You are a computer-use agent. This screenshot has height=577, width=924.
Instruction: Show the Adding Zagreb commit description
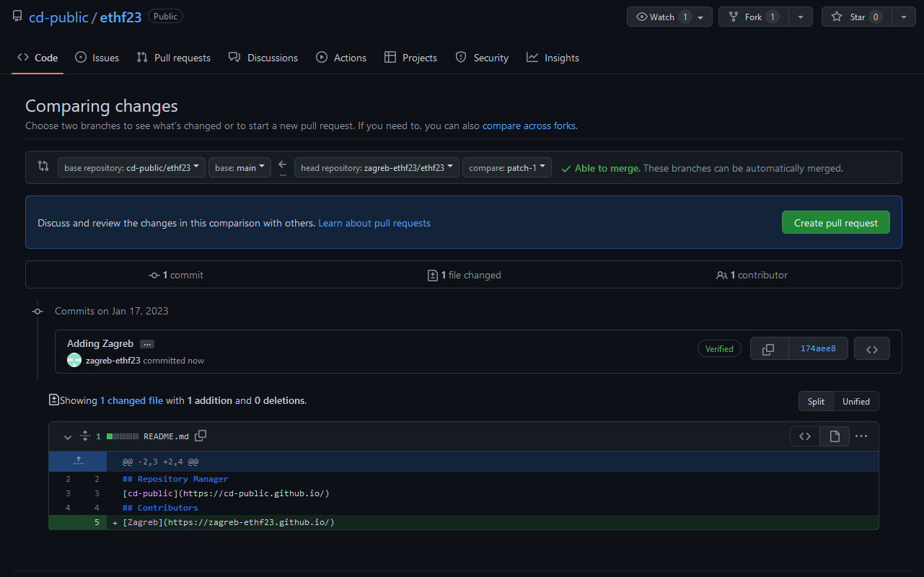tap(147, 344)
